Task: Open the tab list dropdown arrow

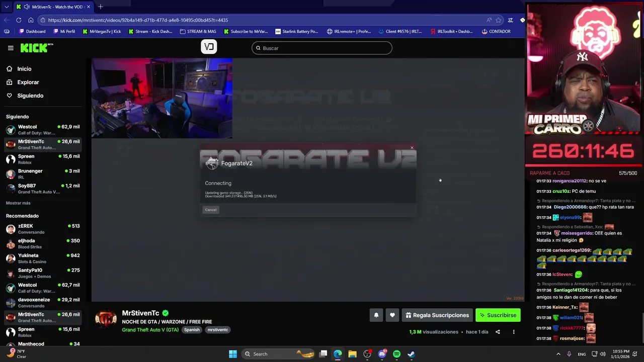Action: click(x=6, y=7)
